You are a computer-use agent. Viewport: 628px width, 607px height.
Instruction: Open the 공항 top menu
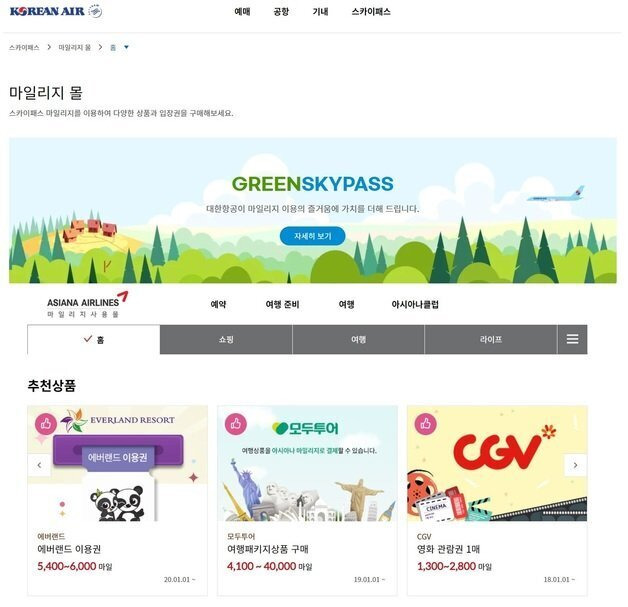281,12
